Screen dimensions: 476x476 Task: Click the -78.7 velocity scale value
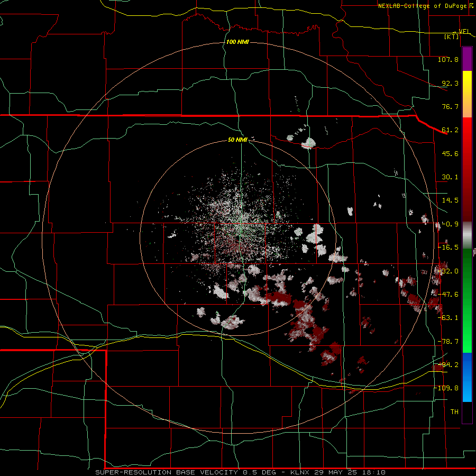coord(448,342)
